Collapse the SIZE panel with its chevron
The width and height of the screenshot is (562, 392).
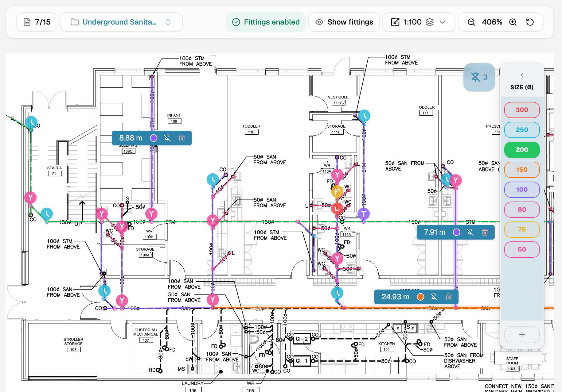coord(522,75)
